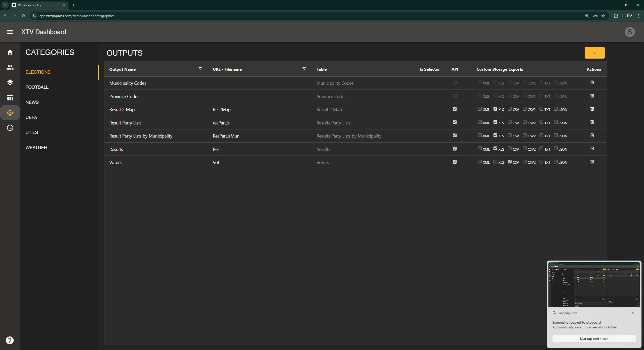
Task: Uncheck XLS export for the Results row
Action: tap(495, 148)
